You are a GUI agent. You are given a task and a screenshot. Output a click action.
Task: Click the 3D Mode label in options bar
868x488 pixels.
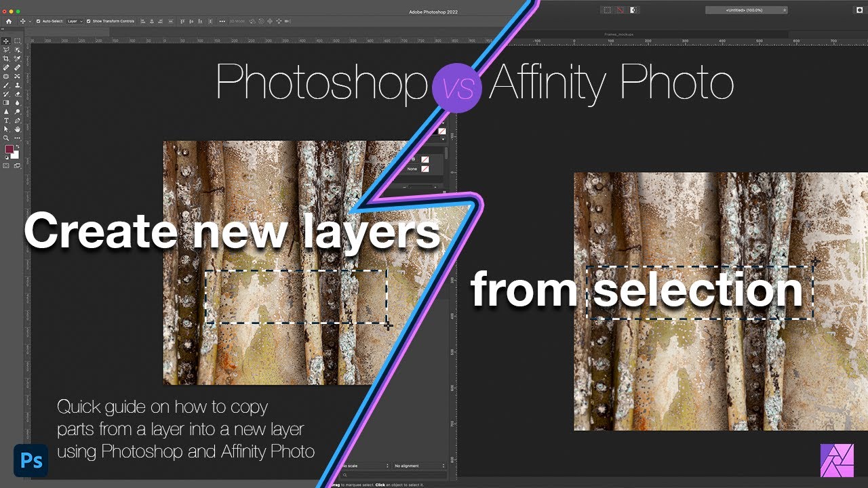[x=237, y=21]
